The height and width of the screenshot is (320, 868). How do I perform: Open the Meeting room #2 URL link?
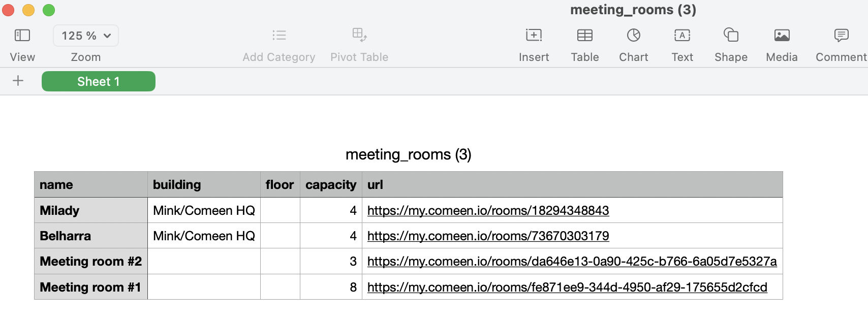coord(572,261)
